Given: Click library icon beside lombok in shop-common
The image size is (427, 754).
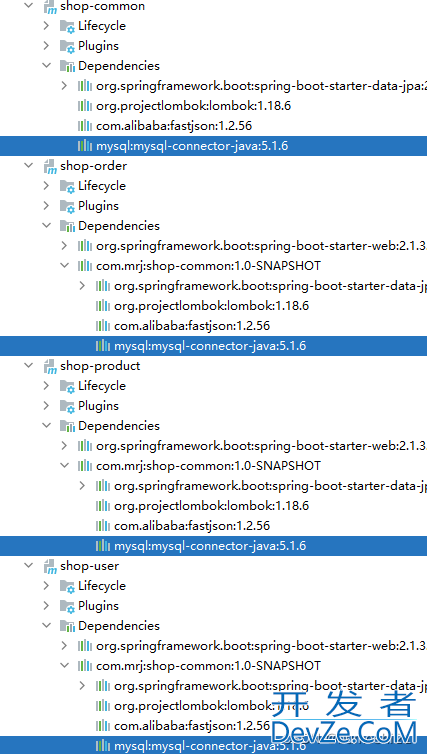Looking at the screenshot, I should pos(85,106).
